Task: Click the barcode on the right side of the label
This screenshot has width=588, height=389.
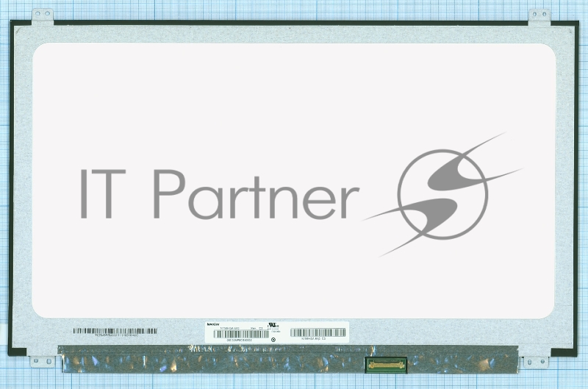Action: 318,332
